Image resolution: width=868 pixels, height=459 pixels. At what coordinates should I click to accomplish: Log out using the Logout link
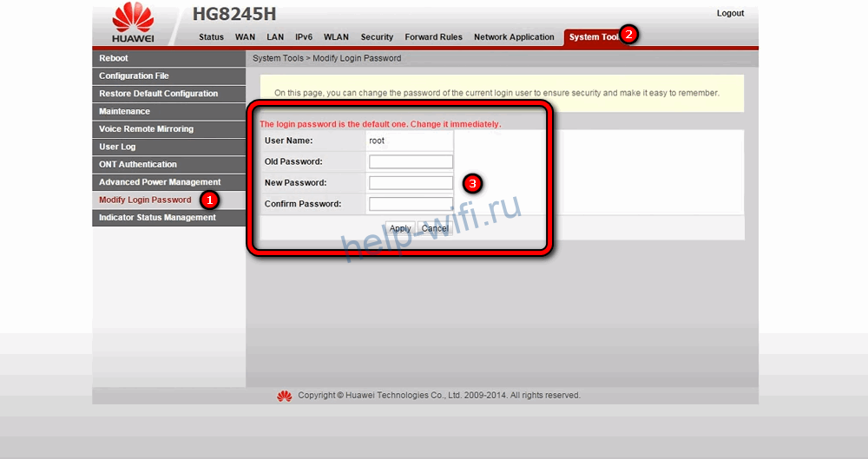click(730, 13)
